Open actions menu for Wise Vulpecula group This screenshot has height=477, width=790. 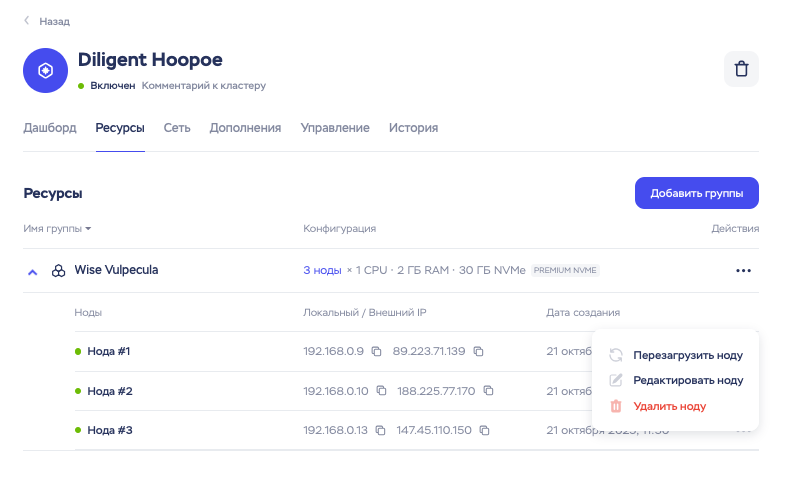coord(742,271)
